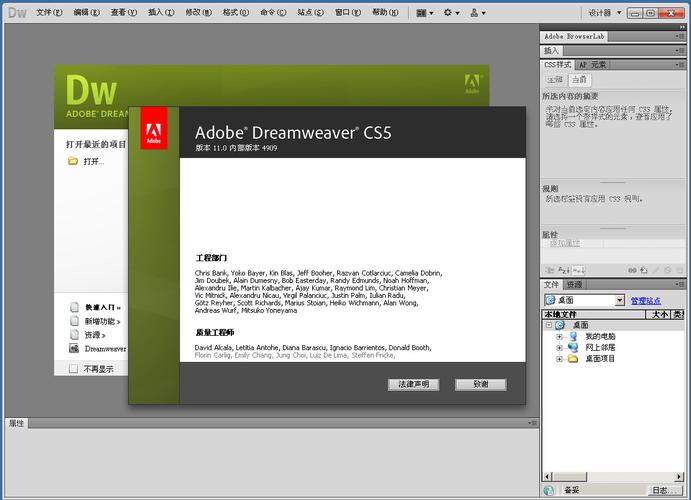
Task: Open the 查看(V) menu
Action: pos(124,13)
